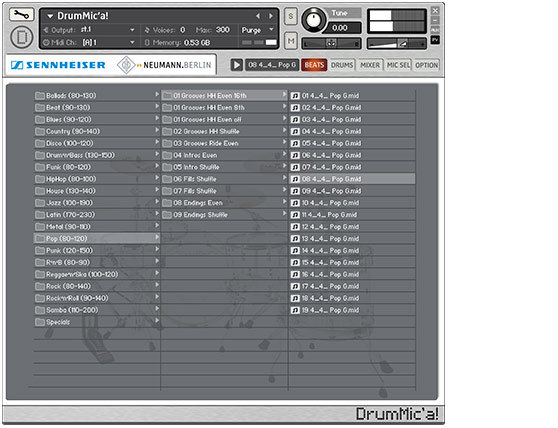Viewport: 558px width, 428px height.
Task: Click the Midi Ch icon
Action: point(46,42)
